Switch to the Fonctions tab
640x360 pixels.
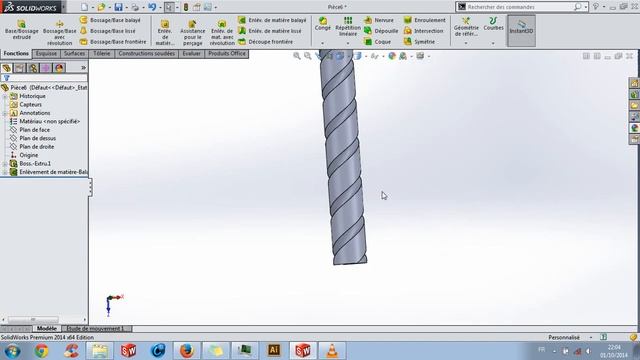point(16,53)
